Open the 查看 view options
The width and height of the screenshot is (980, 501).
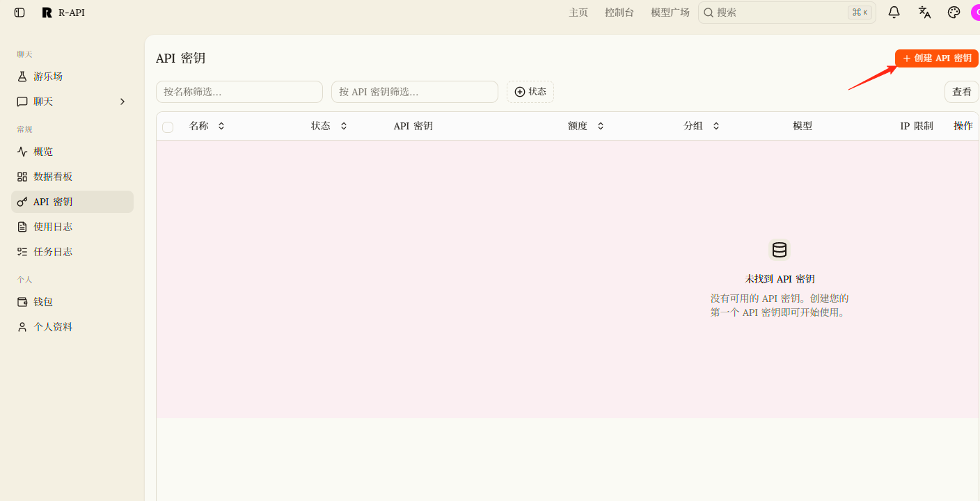coord(962,92)
